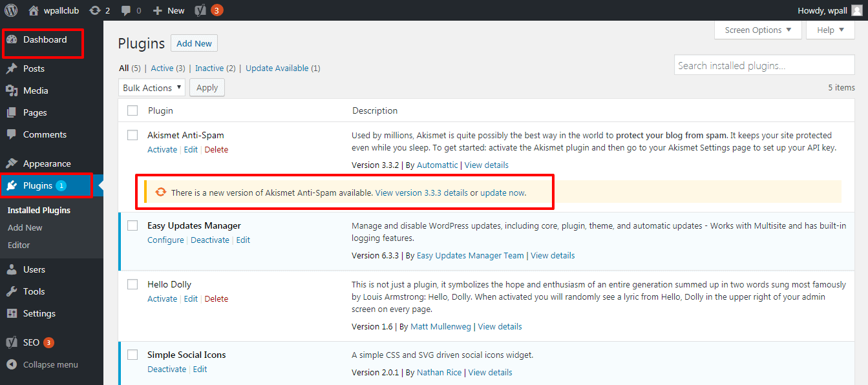Click the Collapse menu arrow icon

click(x=12, y=364)
